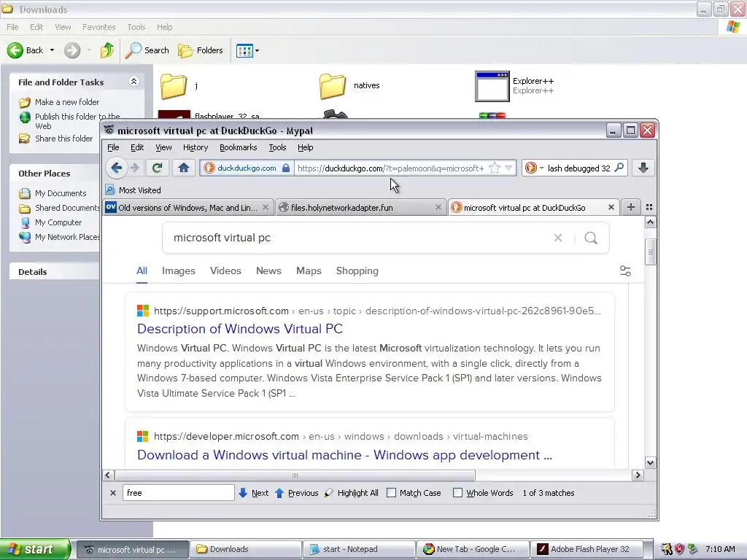This screenshot has height=560, width=747.
Task: Reload the DuckDuckGo page
Action: click(158, 168)
